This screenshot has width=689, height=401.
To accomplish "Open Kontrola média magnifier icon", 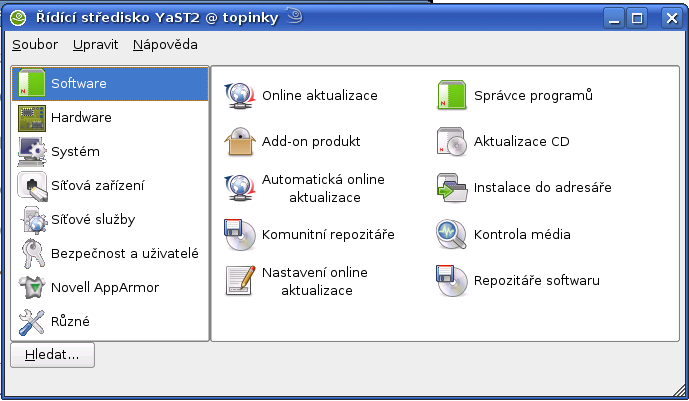I will [x=452, y=234].
